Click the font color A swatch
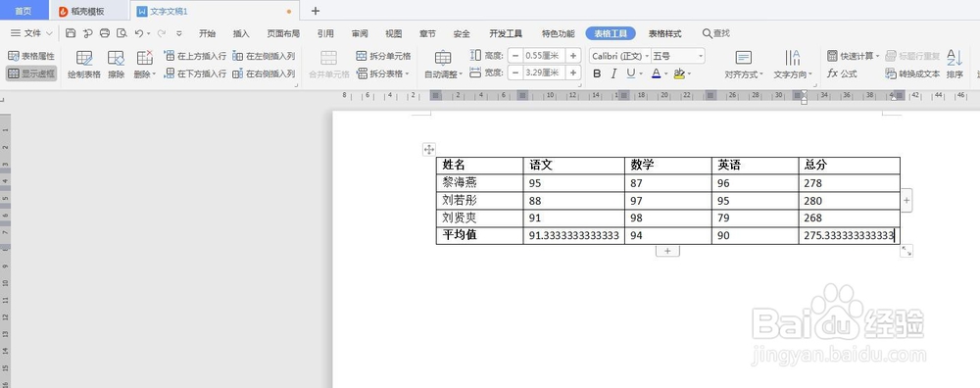980x388 pixels. pyautogui.click(x=656, y=73)
